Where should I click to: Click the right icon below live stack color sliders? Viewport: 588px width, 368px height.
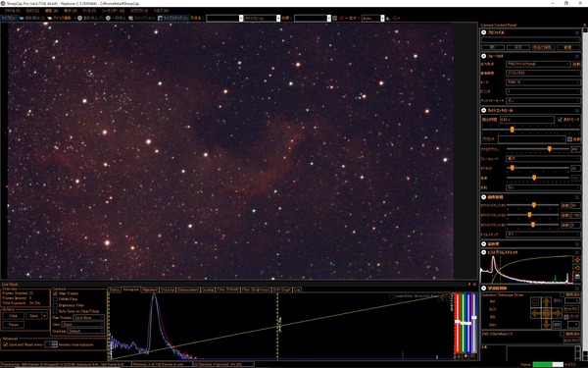pos(472,356)
